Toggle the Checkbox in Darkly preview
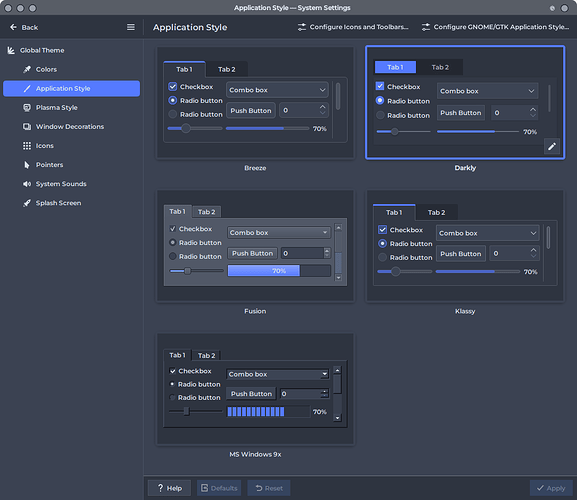The image size is (577, 500). [x=380, y=86]
